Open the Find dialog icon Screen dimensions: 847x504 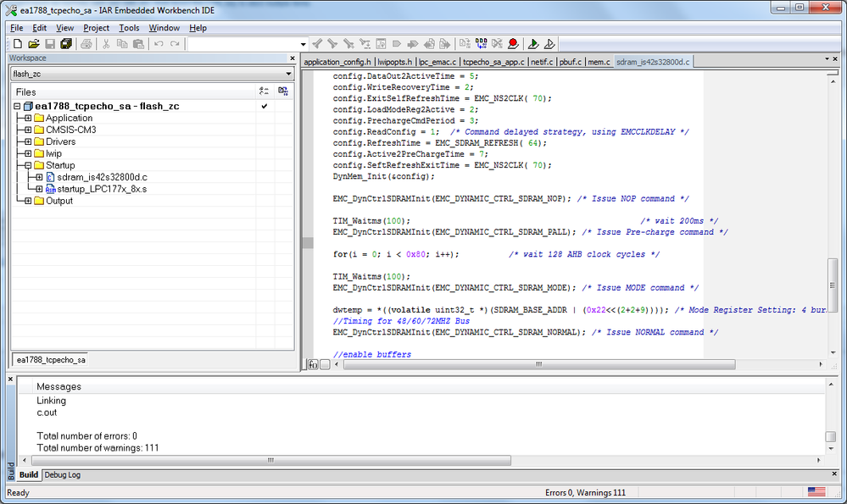[349, 44]
